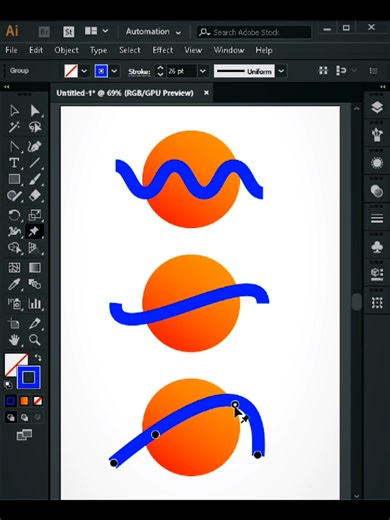Apply None mode button

coord(38,401)
